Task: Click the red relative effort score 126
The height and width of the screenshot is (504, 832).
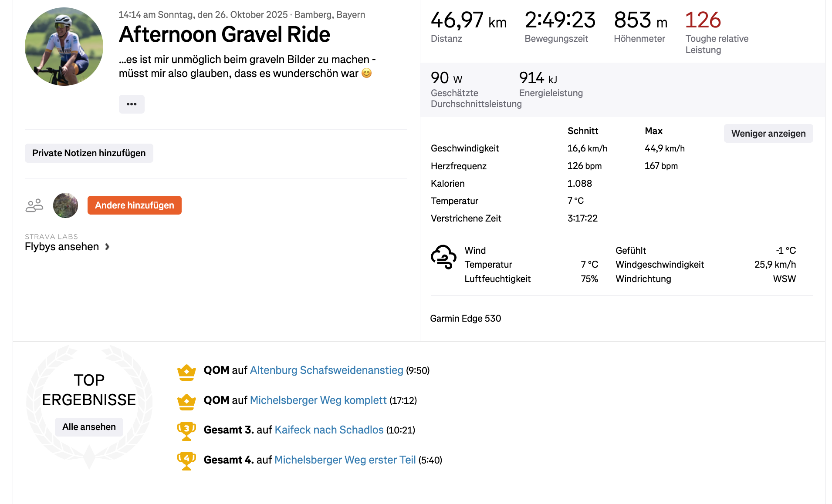Action: [x=703, y=20]
